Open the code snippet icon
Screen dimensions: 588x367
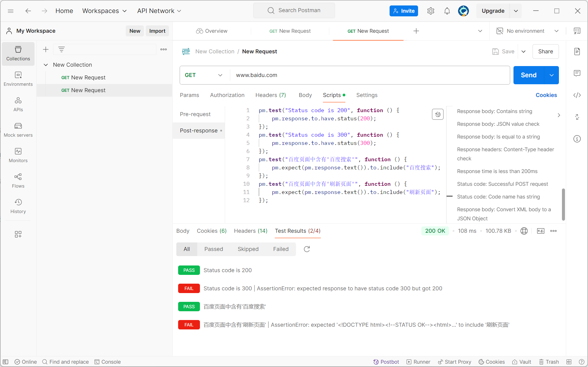pos(577,95)
